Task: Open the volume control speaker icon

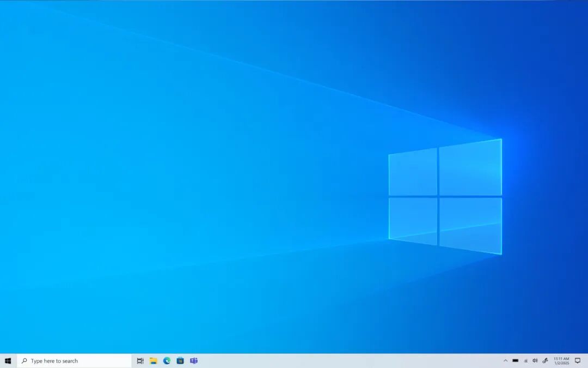Action: (535, 361)
